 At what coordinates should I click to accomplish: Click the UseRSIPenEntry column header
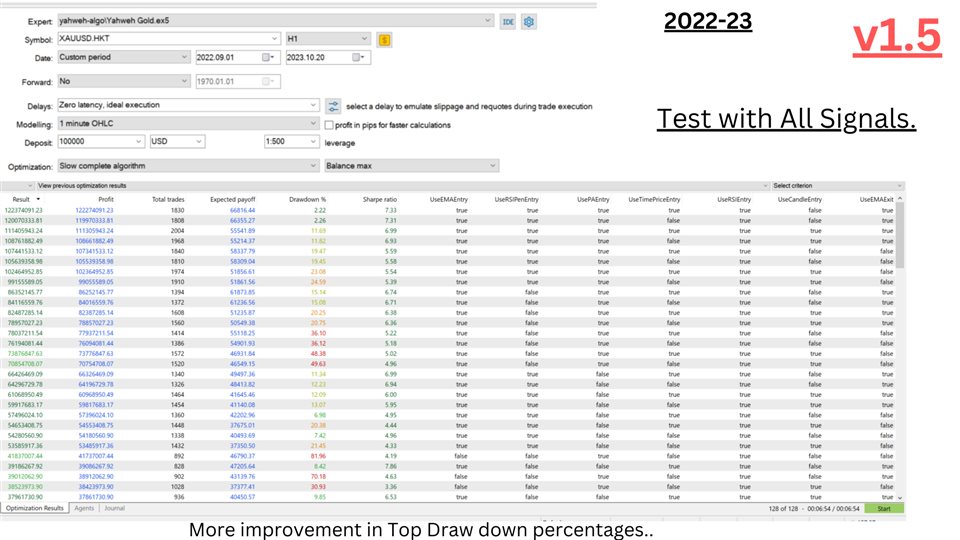tap(516, 200)
